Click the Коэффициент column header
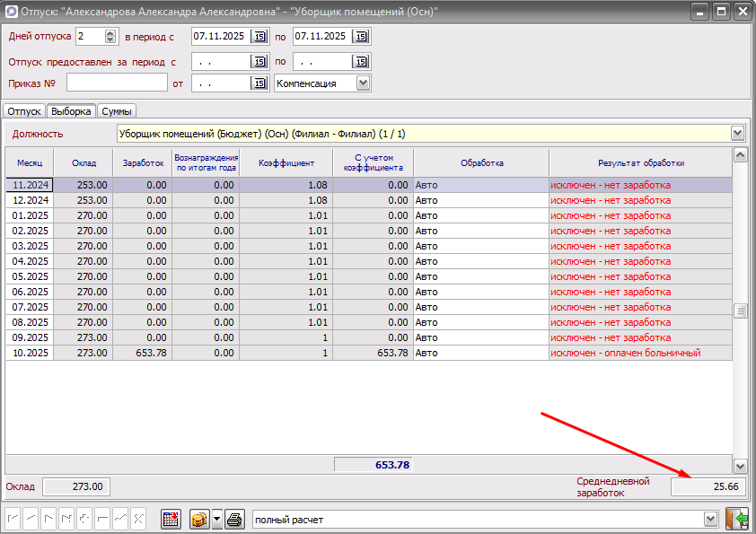This screenshot has width=756, height=534. tap(286, 163)
